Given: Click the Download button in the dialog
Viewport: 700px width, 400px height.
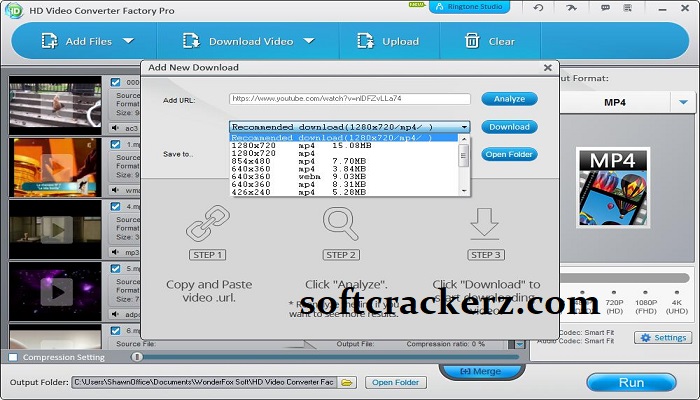Looking at the screenshot, I should [x=509, y=127].
